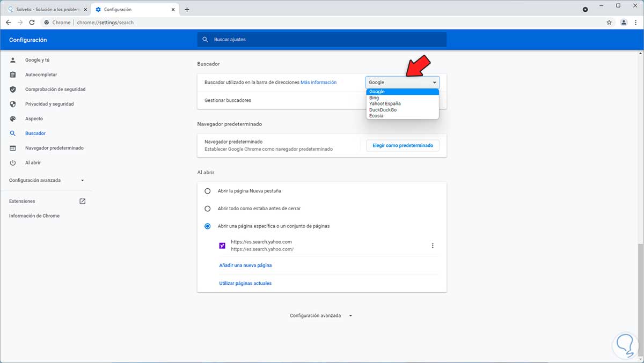
Task: Close the Solvetic tab
Action: (x=84, y=10)
